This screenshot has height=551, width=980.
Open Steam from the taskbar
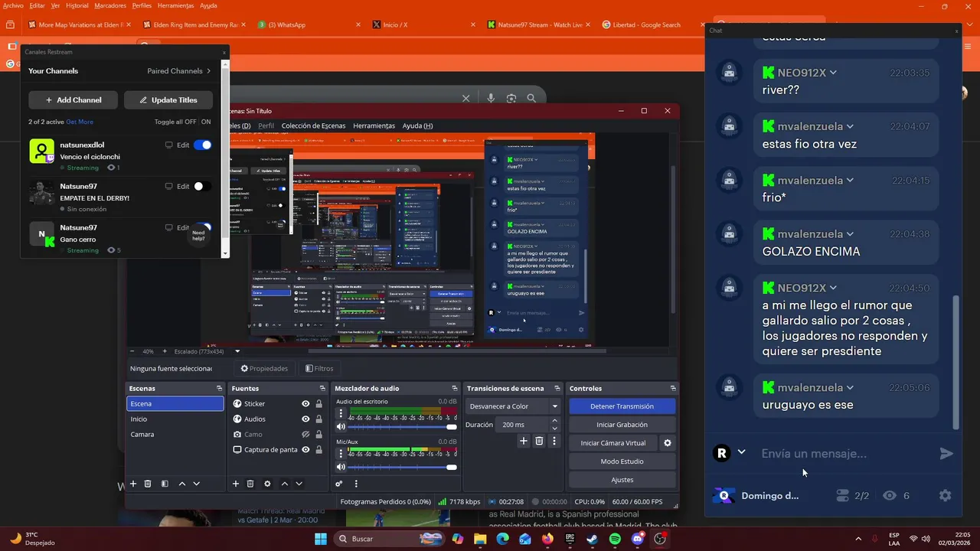tap(593, 539)
